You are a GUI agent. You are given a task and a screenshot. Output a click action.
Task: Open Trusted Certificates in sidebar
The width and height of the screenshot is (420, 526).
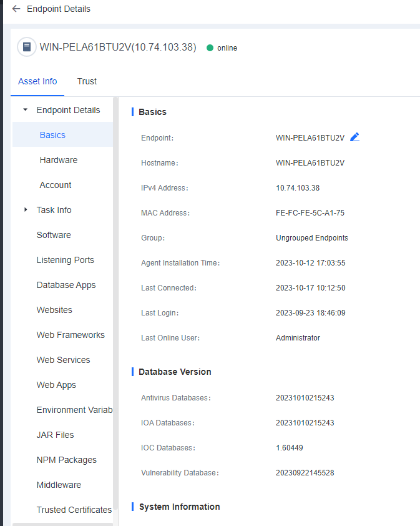[x=74, y=510]
